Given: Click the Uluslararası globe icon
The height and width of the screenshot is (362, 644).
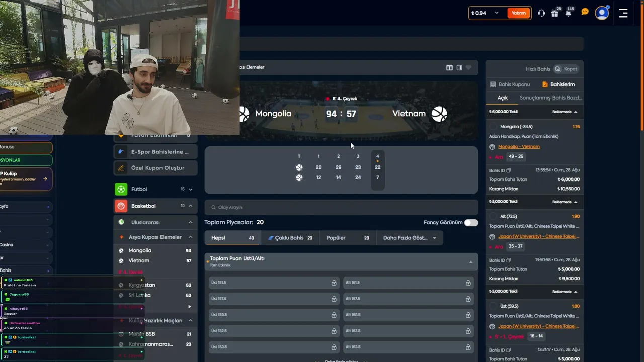Looking at the screenshot, I should coord(121,222).
